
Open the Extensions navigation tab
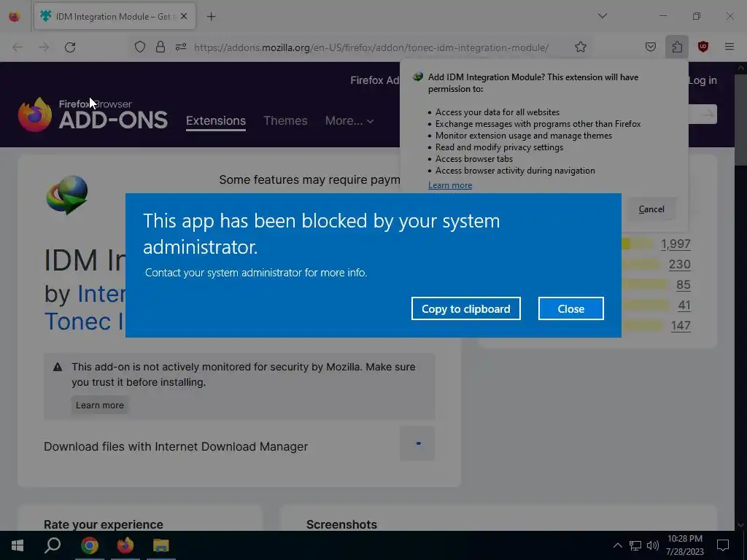[216, 121]
